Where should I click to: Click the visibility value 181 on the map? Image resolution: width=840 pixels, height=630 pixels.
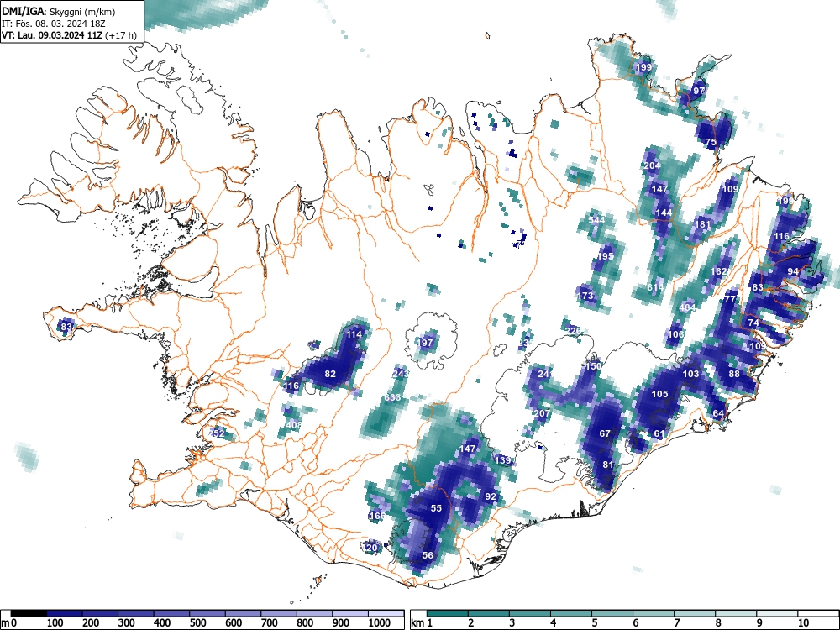pos(701,224)
